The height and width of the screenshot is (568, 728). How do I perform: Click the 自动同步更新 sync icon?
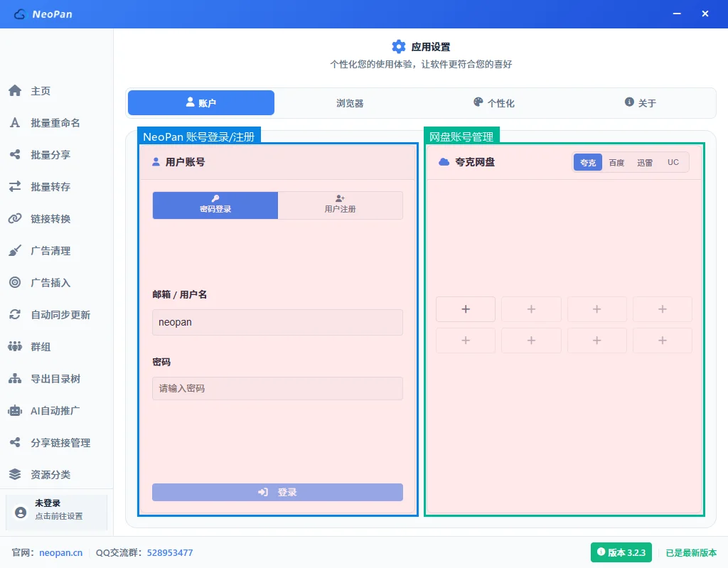[15, 314]
